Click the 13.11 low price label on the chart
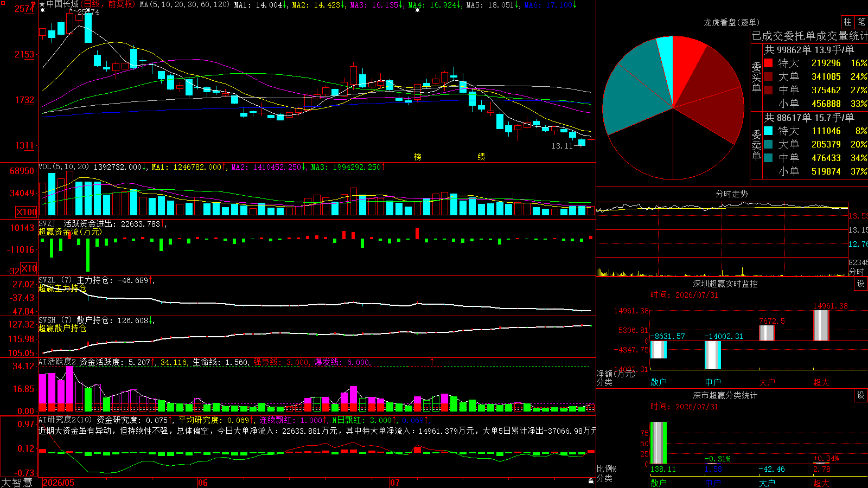 562,146
